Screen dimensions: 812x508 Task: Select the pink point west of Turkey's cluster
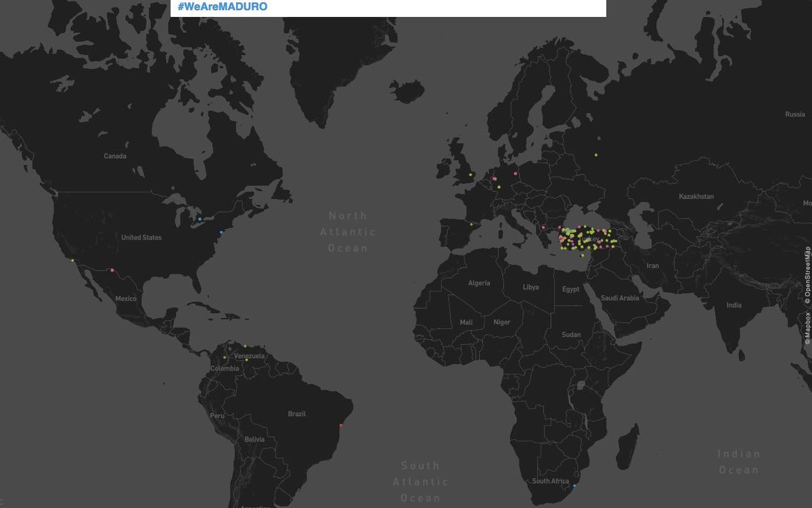coord(543,227)
